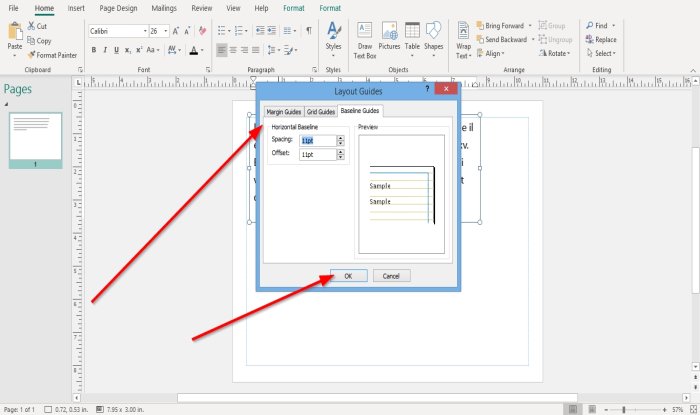This screenshot has width=700, height=415.
Task: Show paragraph marks pilcrow icon
Action: (308, 31)
